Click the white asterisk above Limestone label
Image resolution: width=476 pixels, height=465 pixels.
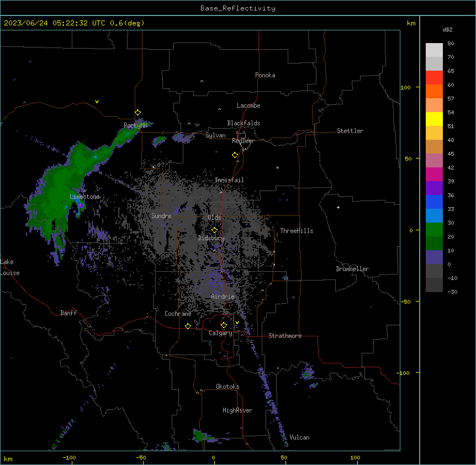coord(85,191)
